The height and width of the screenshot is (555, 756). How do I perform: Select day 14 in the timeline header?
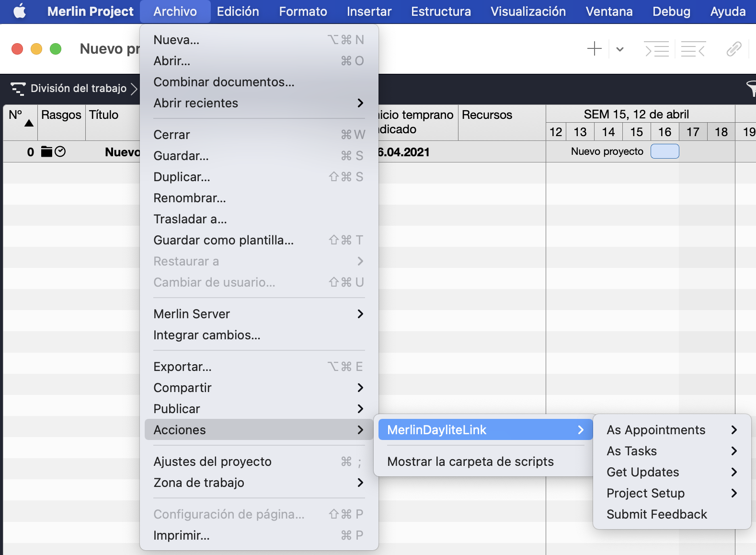click(x=608, y=132)
